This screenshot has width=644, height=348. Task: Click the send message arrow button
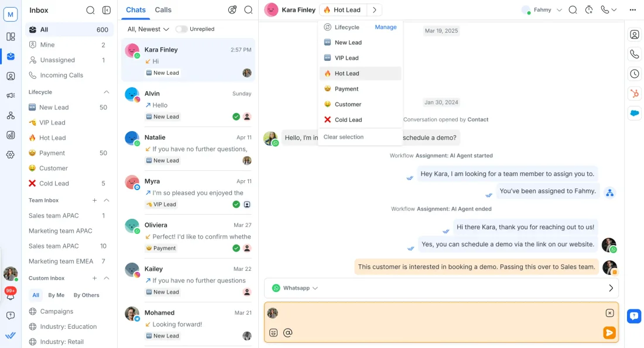(x=609, y=333)
